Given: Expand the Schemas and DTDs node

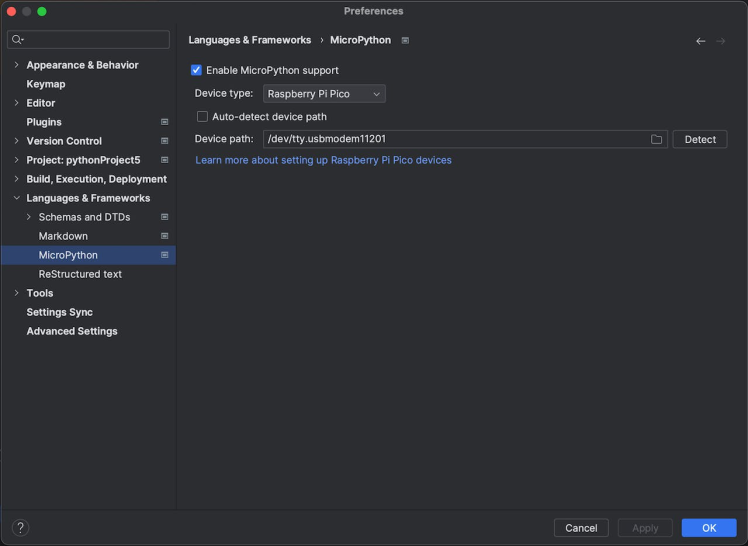Looking at the screenshot, I should point(29,217).
